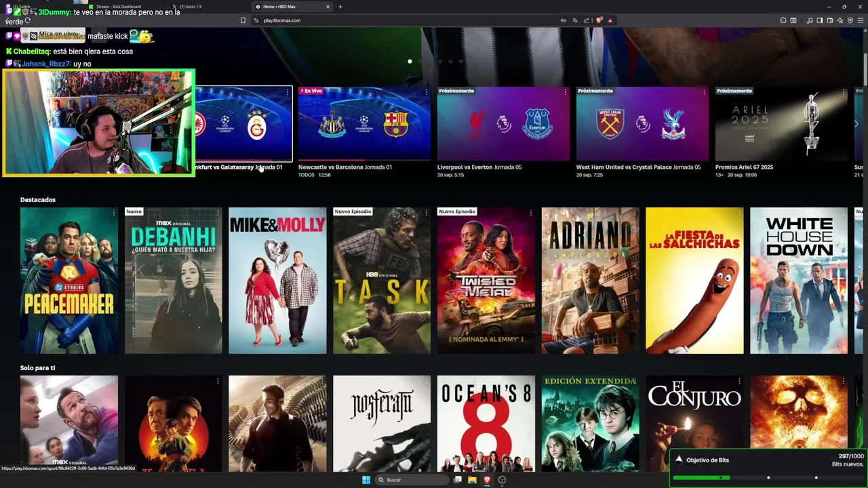Open Brave Shields icon in address bar
Image resolution: width=868 pixels, height=488 pixels.
pos(599,20)
